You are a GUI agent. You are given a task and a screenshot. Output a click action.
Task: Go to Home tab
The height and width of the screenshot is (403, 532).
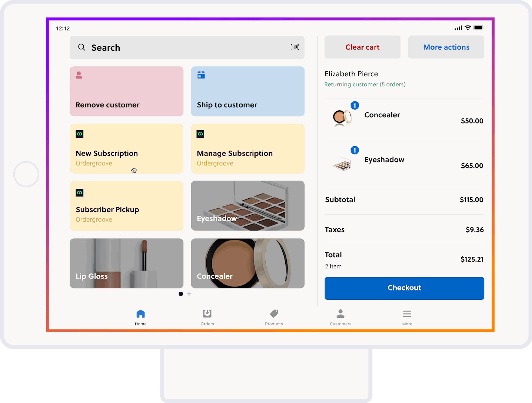point(141,318)
